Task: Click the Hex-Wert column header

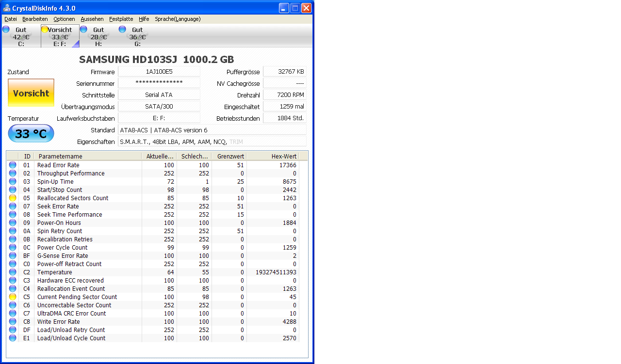Action: 273,157
